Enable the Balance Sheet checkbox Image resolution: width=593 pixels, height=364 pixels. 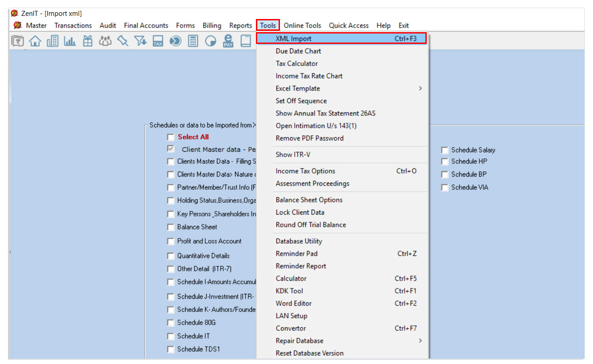pyautogui.click(x=170, y=227)
